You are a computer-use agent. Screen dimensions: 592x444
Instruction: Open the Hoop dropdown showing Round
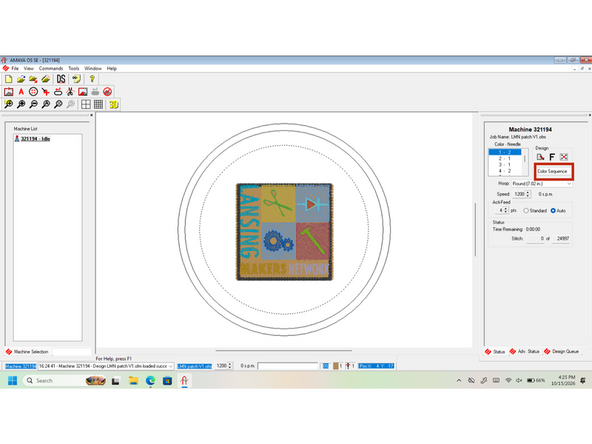pyautogui.click(x=542, y=183)
